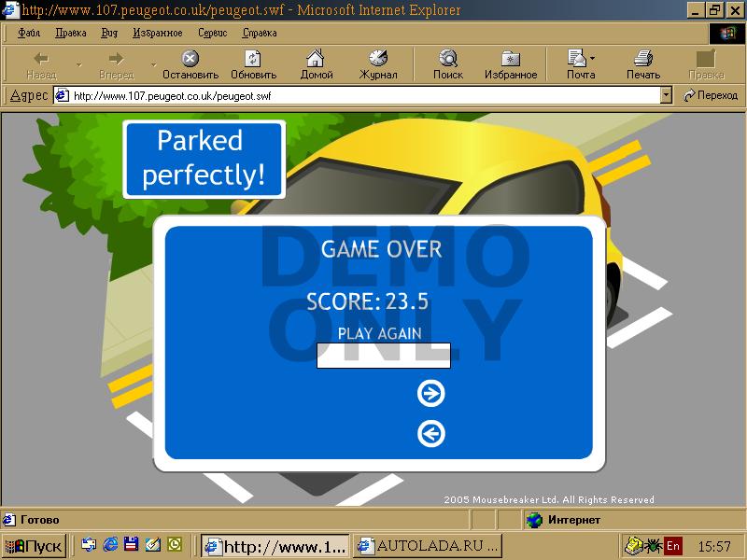Refresh the page with Обновить
Screen dimensions: 747x560
tap(253, 64)
